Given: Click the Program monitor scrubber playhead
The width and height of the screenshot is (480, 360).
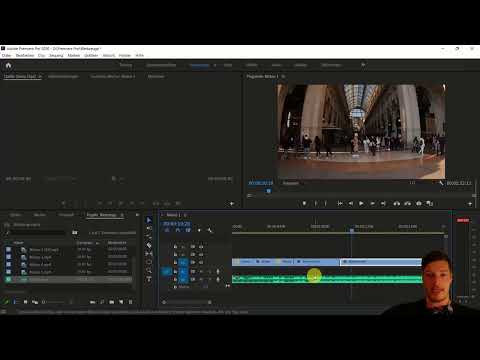Looking at the screenshot, I should pos(269,191).
